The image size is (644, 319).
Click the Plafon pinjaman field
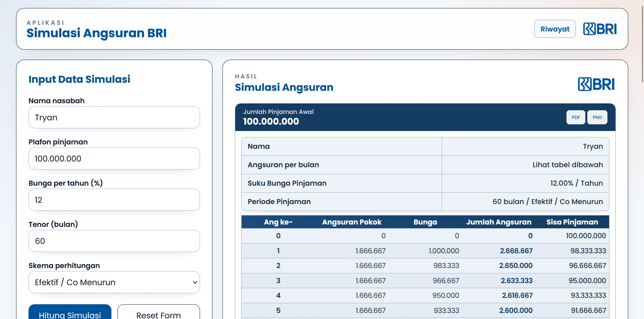coord(114,158)
